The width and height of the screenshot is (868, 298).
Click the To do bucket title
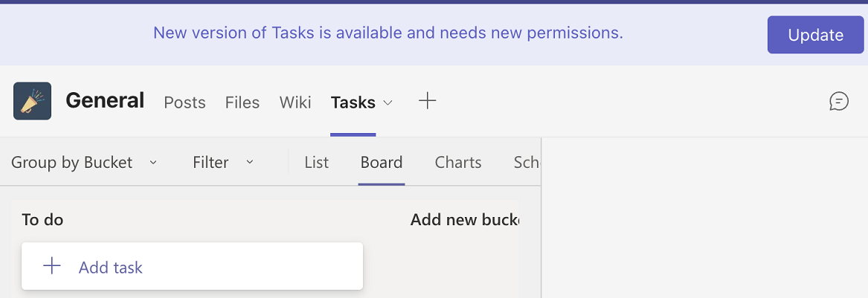pyautogui.click(x=42, y=220)
